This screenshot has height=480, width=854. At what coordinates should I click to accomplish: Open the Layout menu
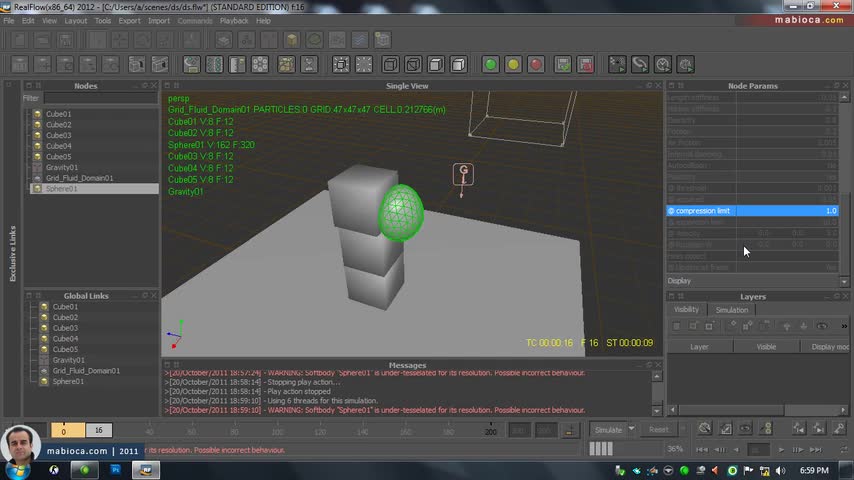pyautogui.click(x=76, y=21)
